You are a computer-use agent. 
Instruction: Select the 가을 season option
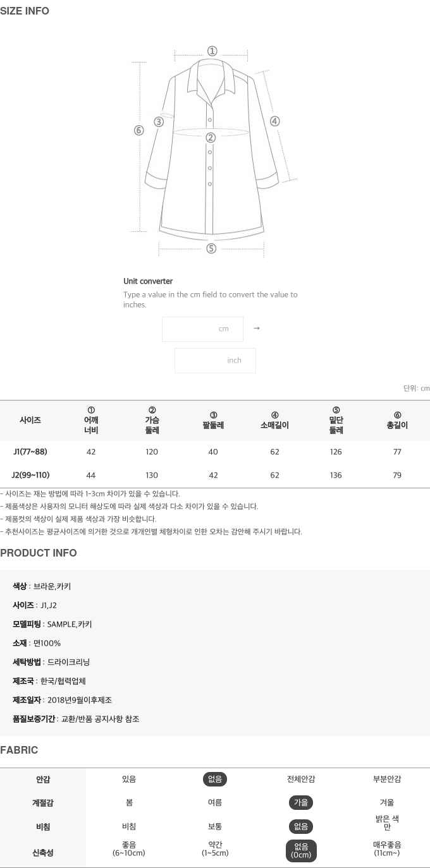[301, 802]
